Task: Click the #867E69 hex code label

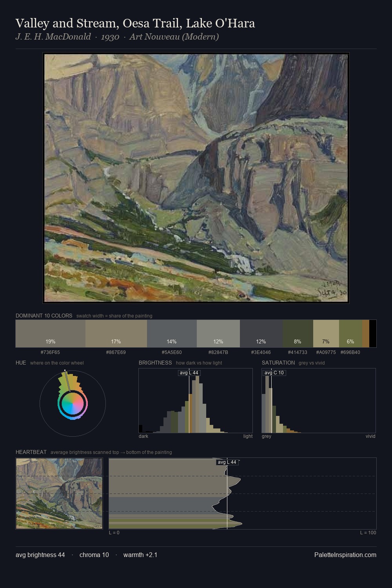Action: [x=116, y=352]
